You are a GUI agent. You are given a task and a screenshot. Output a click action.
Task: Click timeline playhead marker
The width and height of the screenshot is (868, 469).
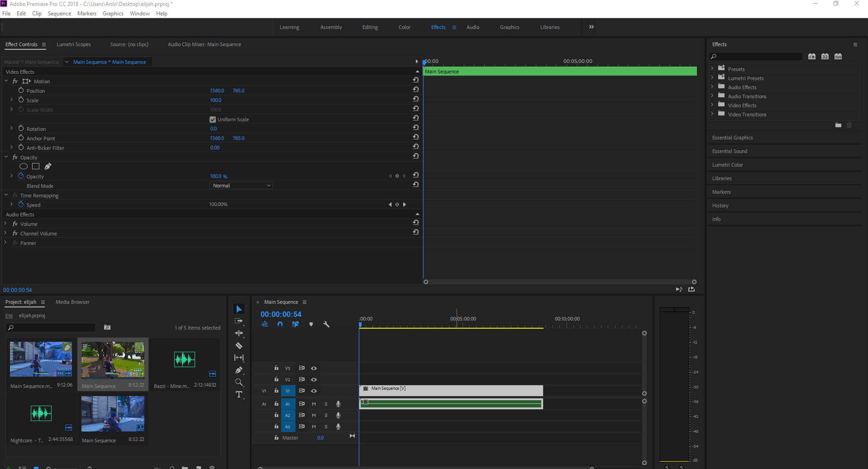click(x=360, y=325)
